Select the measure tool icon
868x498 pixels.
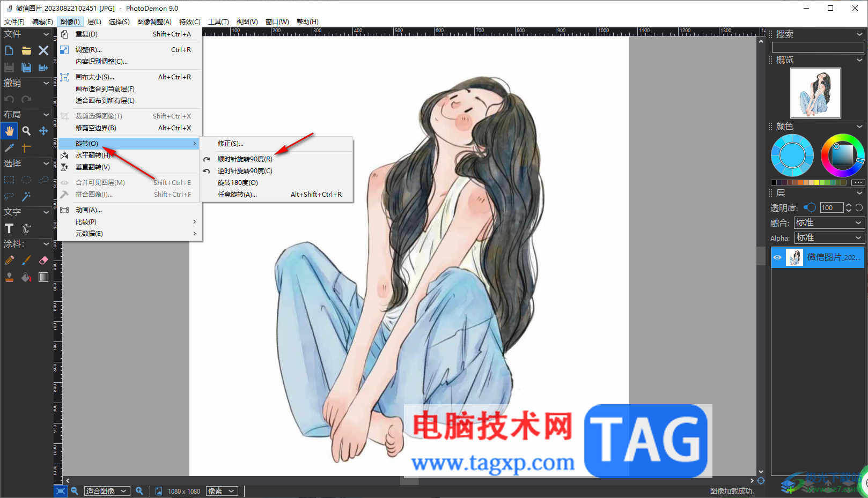pyautogui.click(x=26, y=147)
